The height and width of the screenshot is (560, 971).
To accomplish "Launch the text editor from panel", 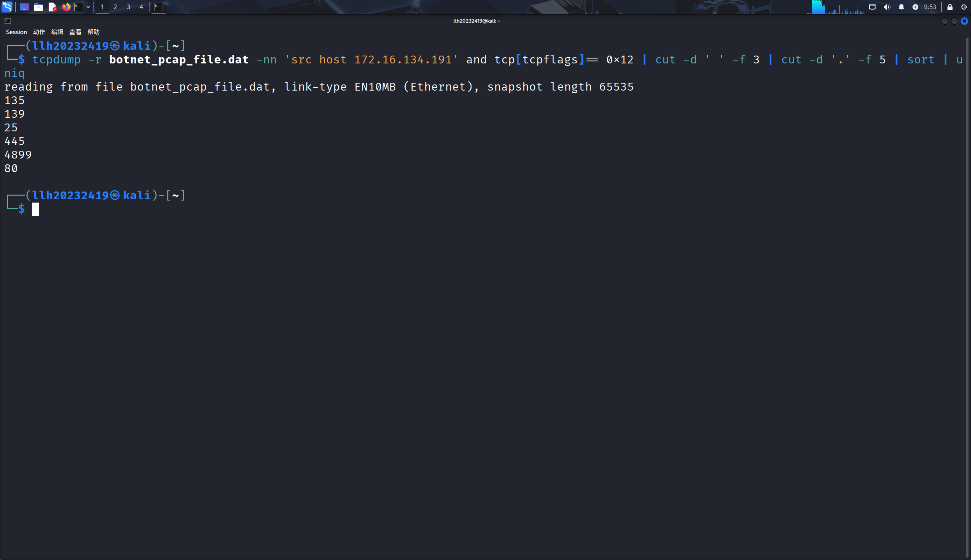I will tap(52, 7).
